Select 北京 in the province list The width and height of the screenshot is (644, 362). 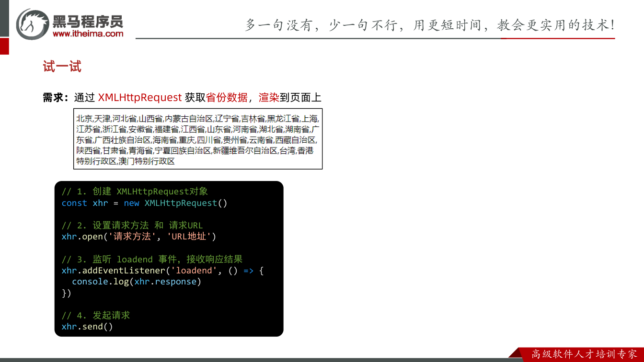(x=84, y=118)
